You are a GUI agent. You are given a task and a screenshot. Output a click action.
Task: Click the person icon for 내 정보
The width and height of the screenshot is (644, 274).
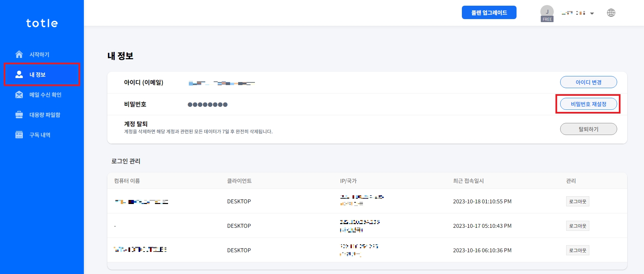[19, 74]
